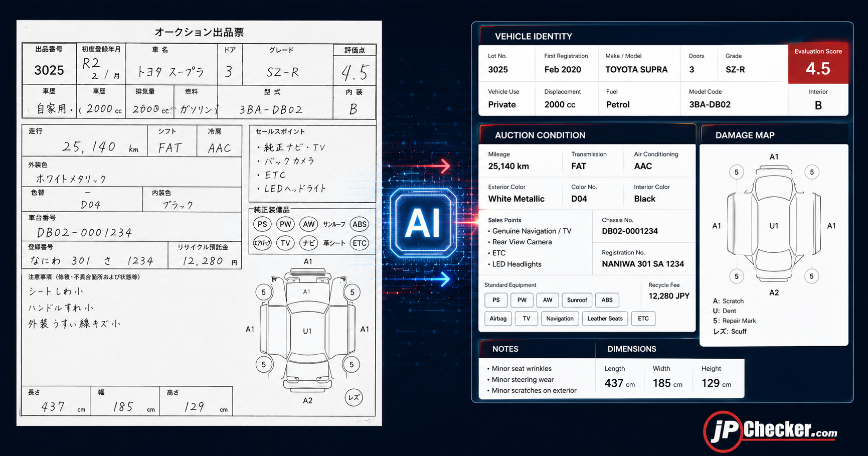Image resolution: width=868 pixels, height=456 pixels.
Task: Click the 'Black' interior color value
Action: click(x=644, y=199)
